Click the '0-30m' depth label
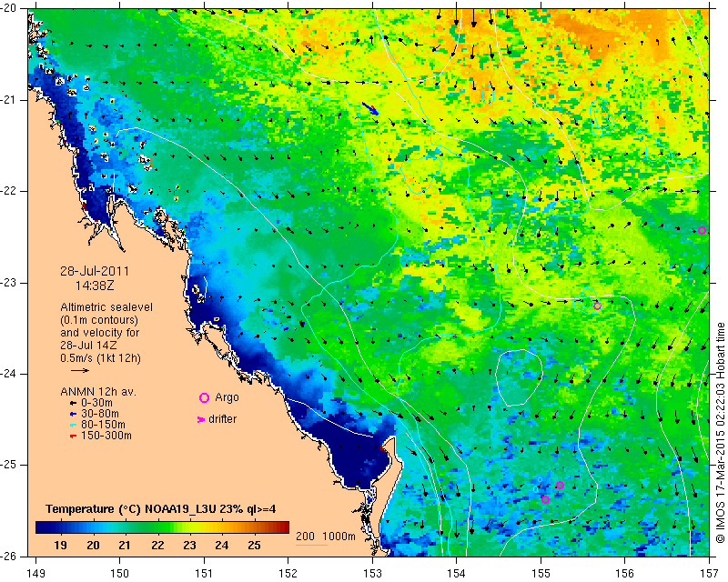 pos(96,403)
